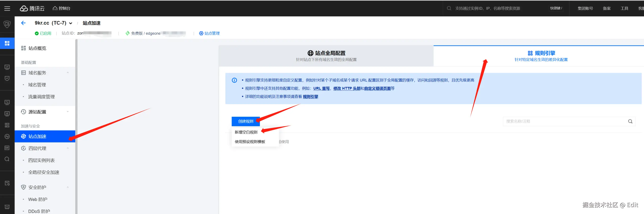Select 站点加速 in the sidebar
Image resolution: width=644 pixels, height=214 pixels.
click(x=45, y=136)
